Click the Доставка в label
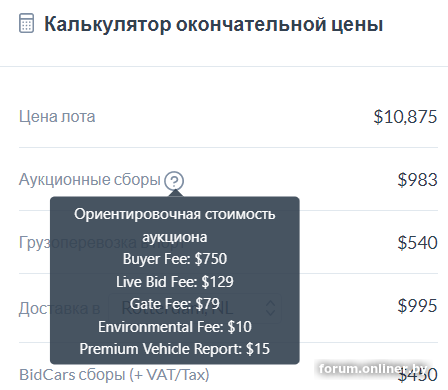The width and height of the screenshot is (448, 390). coord(59,308)
